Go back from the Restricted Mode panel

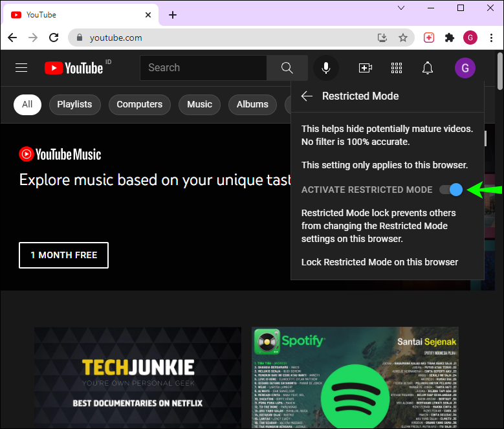pos(307,96)
